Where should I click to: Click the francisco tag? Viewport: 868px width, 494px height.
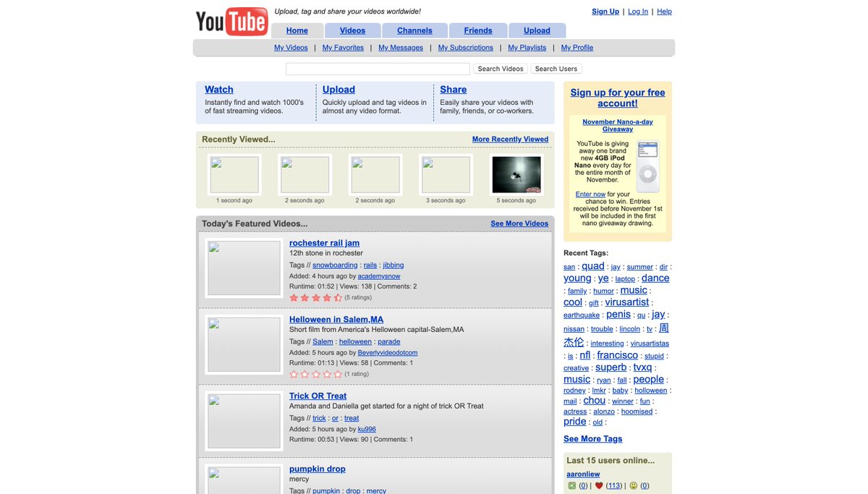point(618,355)
